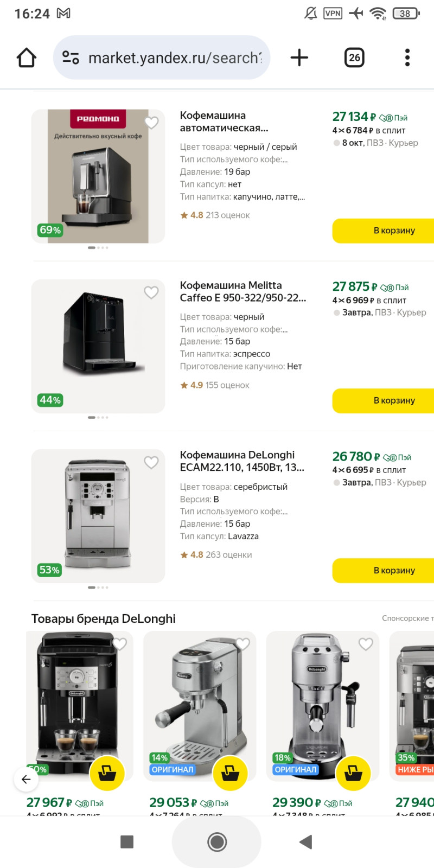Image resolution: width=434 pixels, height=868 pixels.
Task: Toggle wishlist heart on DeLonghi ECAM22.110
Action: (151, 463)
